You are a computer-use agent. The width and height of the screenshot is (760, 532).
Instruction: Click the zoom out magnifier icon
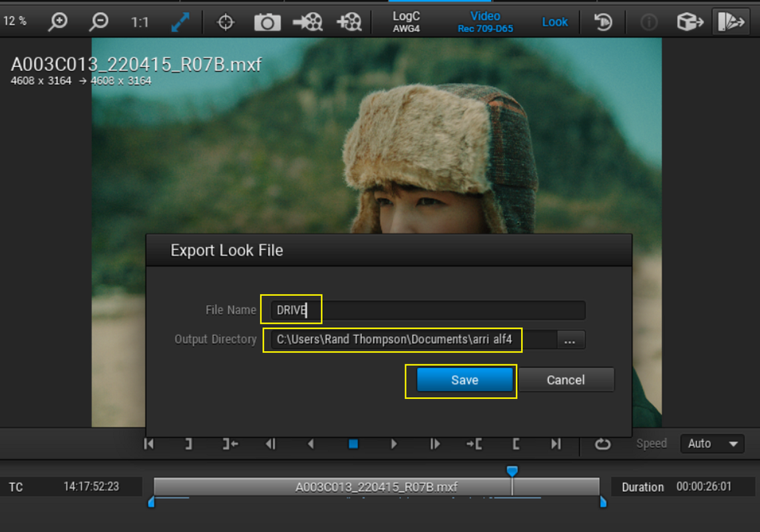(99, 22)
